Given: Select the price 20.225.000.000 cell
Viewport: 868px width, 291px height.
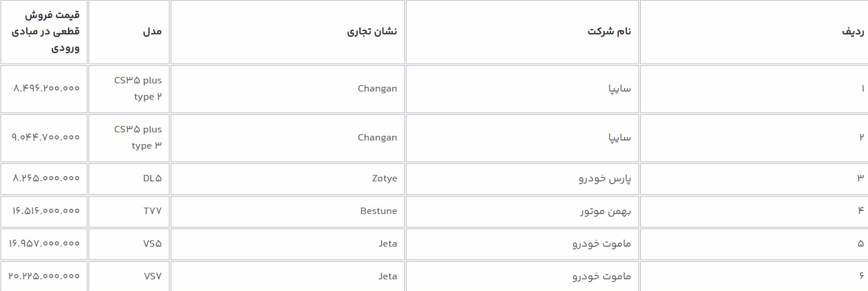Looking at the screenshot, I should pyautogui.click(x=44, y=276).
